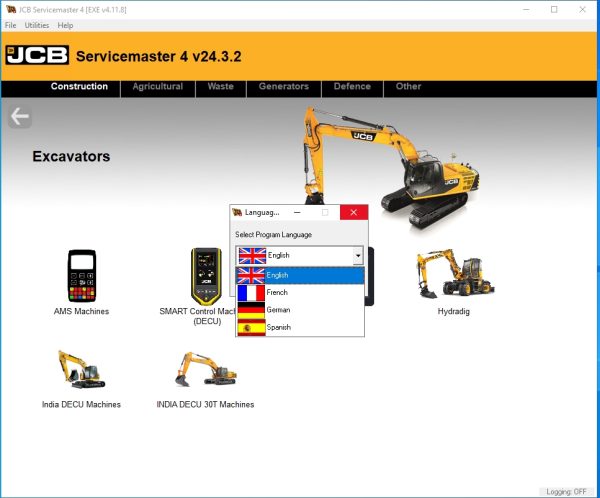Click the UK flag in language combo box
The image size is (600, 498).
(252, 256)
